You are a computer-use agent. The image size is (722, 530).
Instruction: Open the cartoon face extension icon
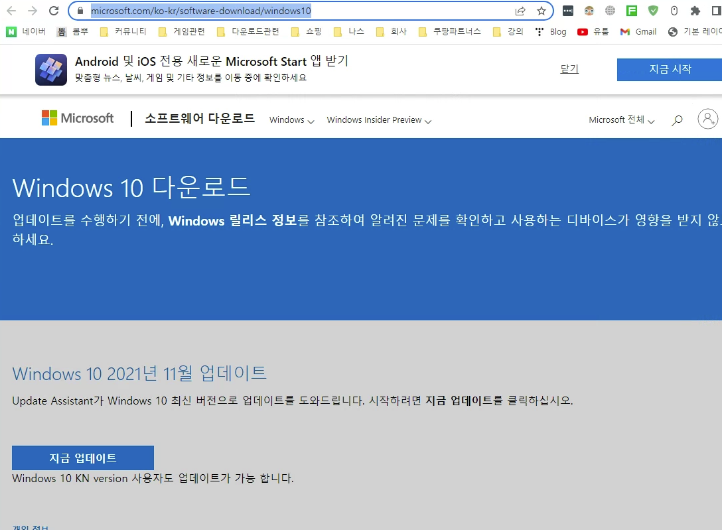tap(589, 11)
